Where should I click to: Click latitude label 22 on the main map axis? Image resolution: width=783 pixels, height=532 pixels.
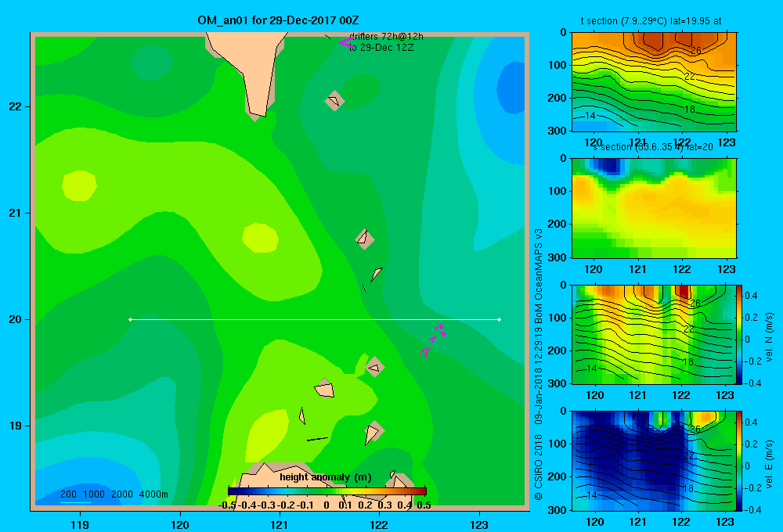pos(16,107)
